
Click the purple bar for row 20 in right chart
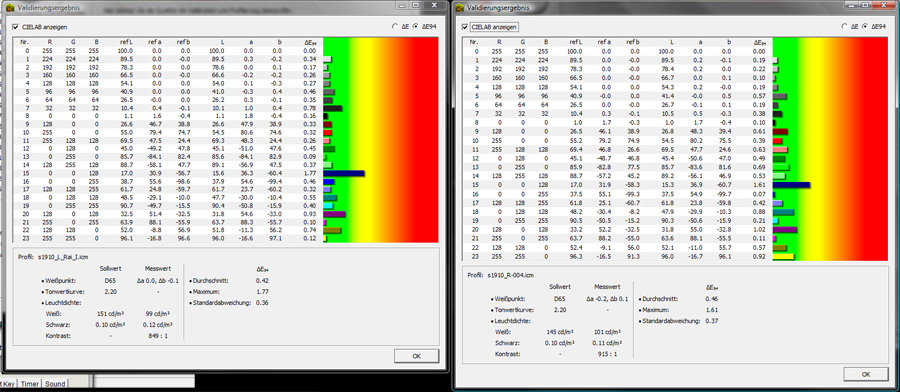pos(785,230)
